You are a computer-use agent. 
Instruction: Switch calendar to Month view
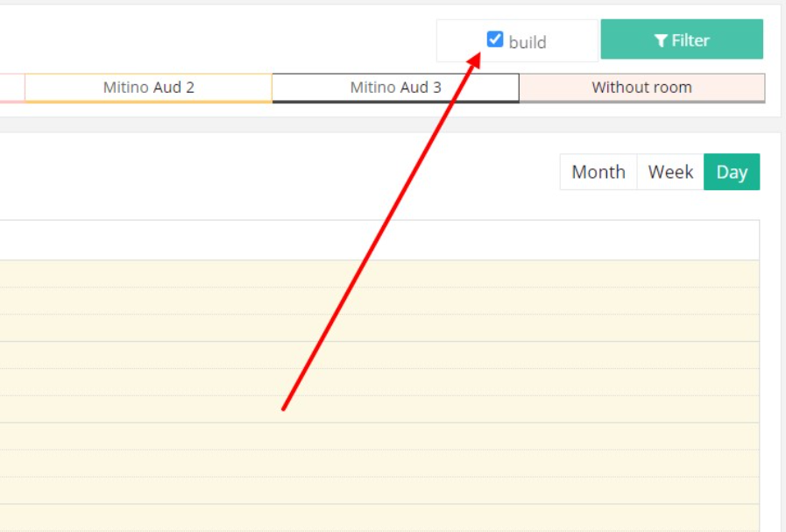click(598, 172)
